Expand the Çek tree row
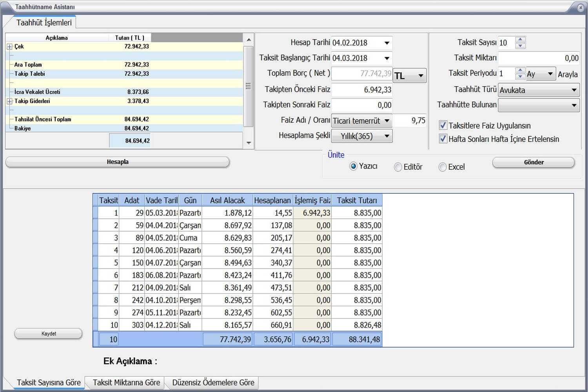Screen dimensions: 588x392 click(x=9, y=47)
